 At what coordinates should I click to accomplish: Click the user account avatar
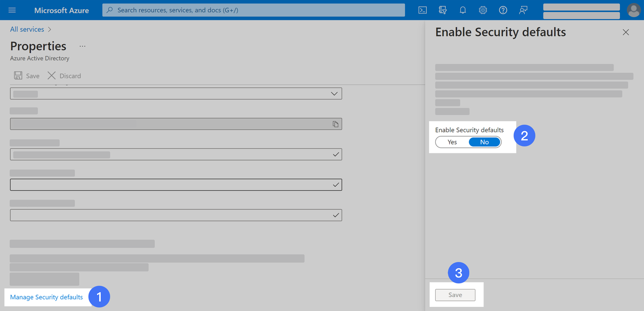pos(633,10)
